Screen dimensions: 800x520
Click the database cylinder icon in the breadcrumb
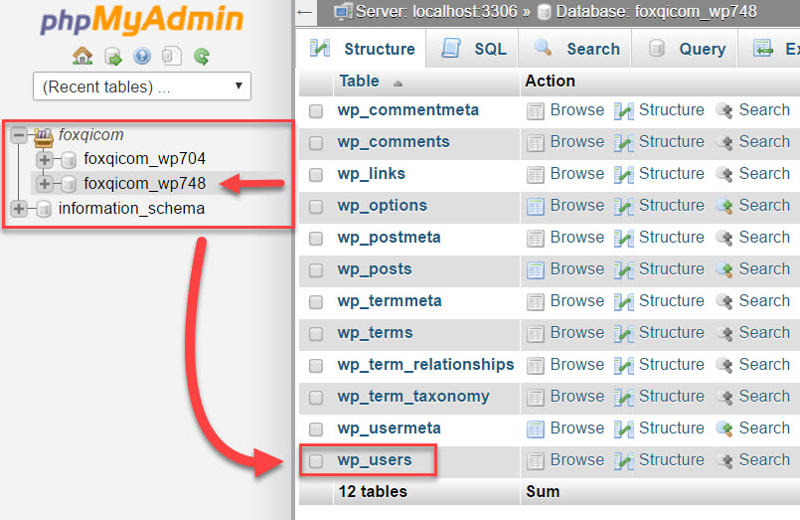[x=544, y=12]
